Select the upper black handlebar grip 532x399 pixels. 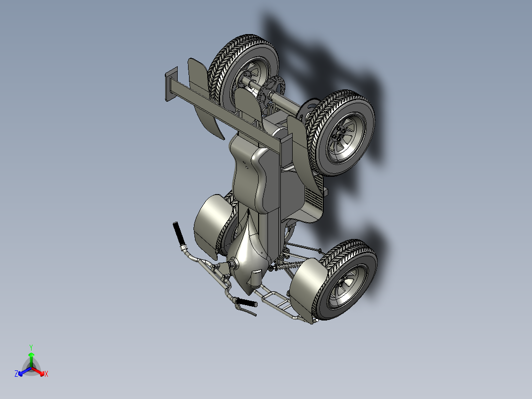point(179,234)
